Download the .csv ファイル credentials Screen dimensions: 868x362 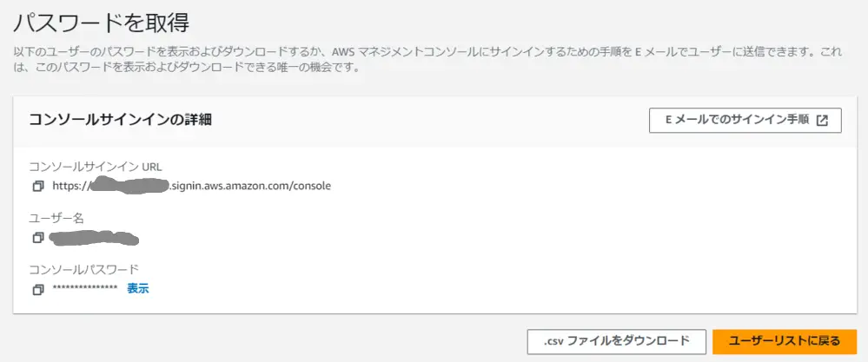pyautogui.click(x=617, y=341)
